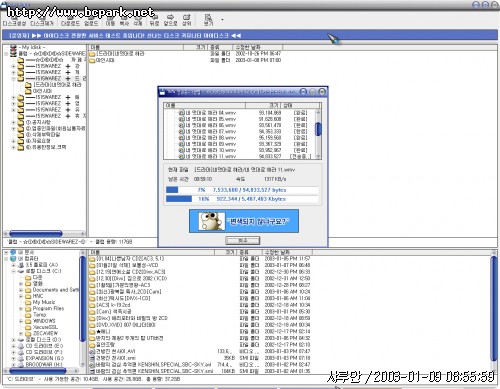Sort transfer dialog list by 크기 size column
500x389 pixels.
point(263,105)
